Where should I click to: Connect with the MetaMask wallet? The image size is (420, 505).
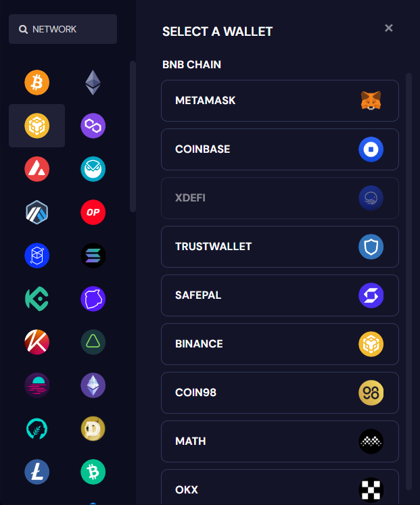pyautogui.click(x=280, y=101)
